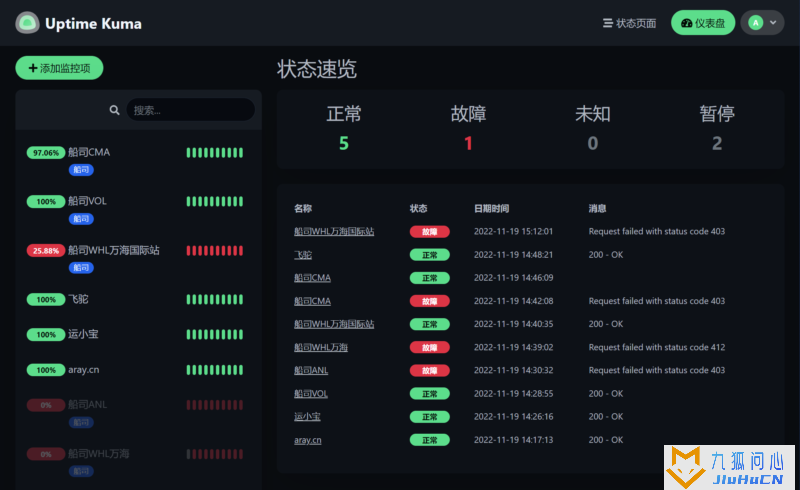The width and height of the screenshot is (800, 490).
Task: Open the 仪表盘 dashboard button
Action: coord(703,23)
